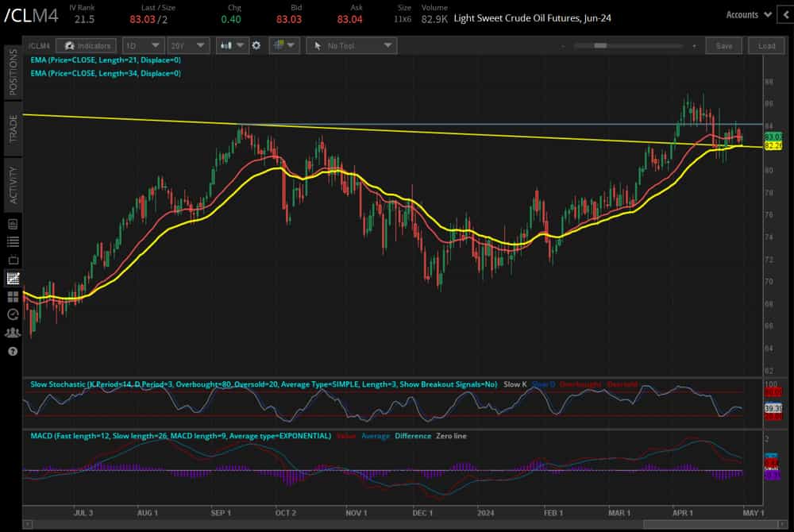Open the community people icon
794x532 pixels.
pyautogui.click(x=13, y=333)
